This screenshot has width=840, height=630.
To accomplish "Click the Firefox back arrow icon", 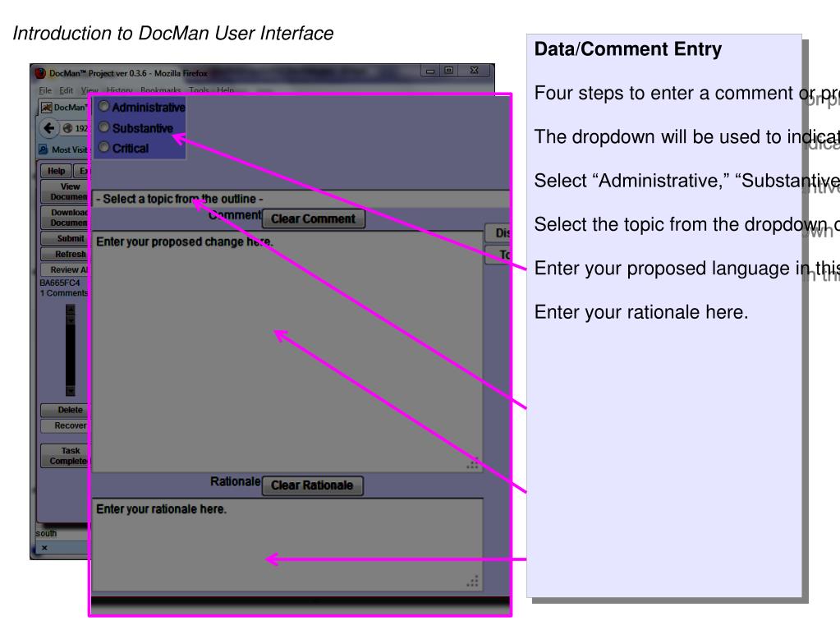I will click(48, 128).
